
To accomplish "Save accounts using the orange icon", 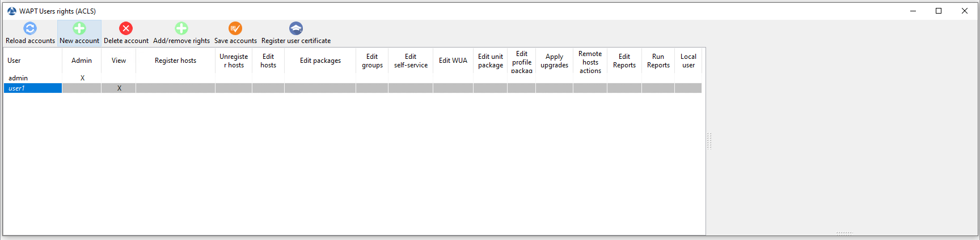I will coord(235,28).
